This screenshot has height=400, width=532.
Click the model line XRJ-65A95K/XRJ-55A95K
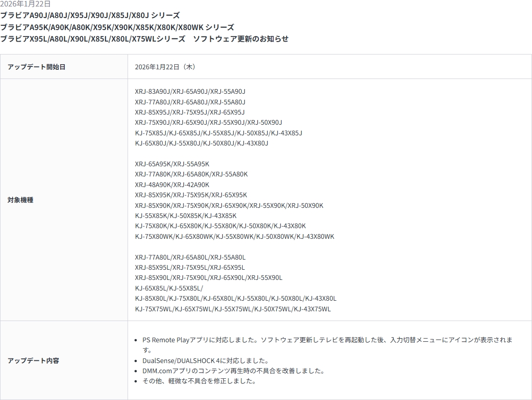172,164
